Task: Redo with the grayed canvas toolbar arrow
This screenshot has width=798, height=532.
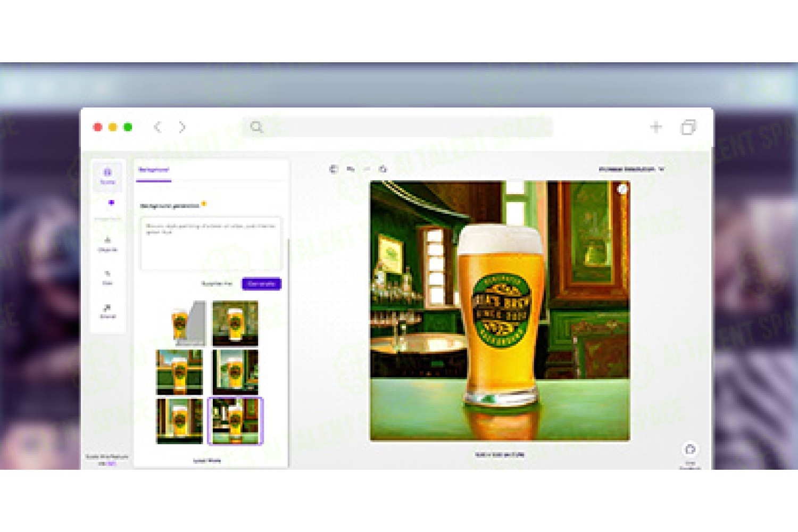Action: [367, 169]
